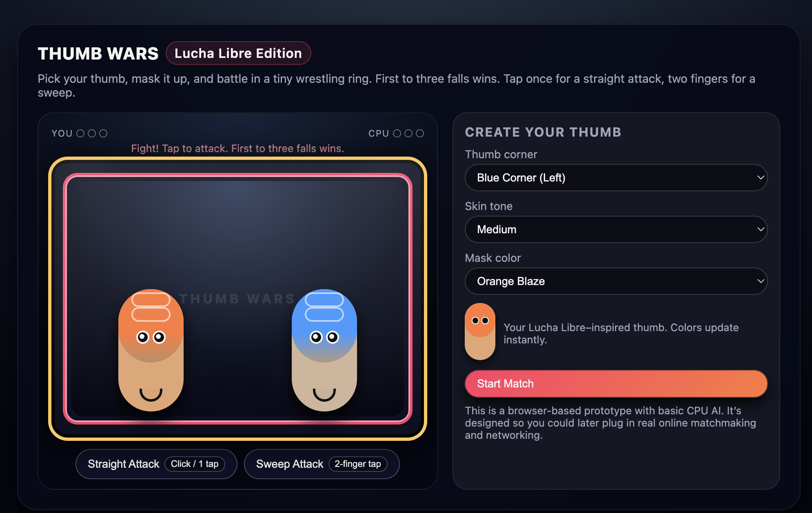
Task: Open the Thumb corner dropdown
Action: [x=616, y=178]
